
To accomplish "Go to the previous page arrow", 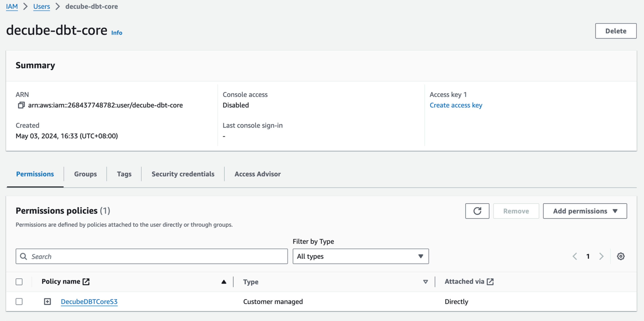I will (575, 256).
